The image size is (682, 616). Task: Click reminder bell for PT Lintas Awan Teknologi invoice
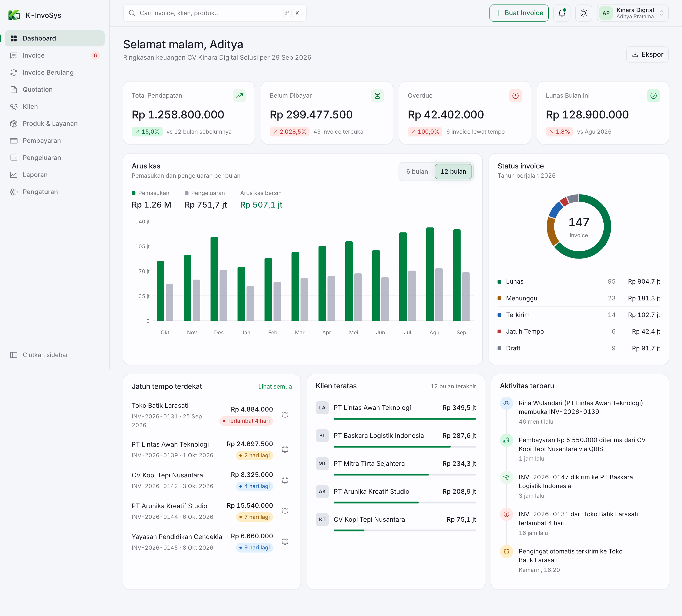click(x=285, y=449)
